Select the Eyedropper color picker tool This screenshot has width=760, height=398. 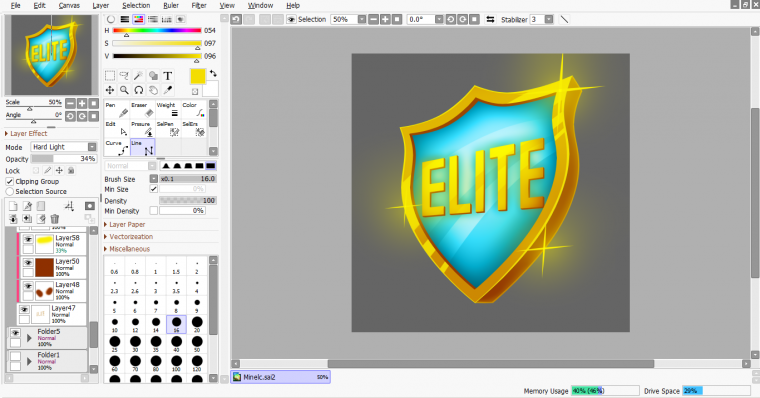coord(168,90)
